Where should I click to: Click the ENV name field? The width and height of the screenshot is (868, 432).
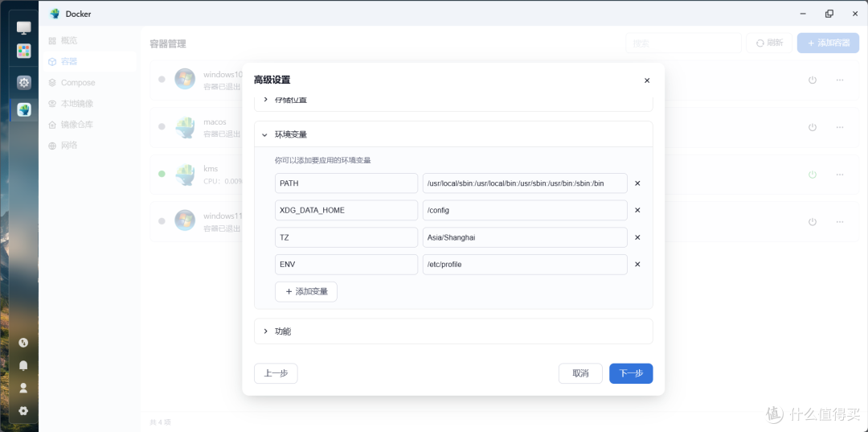pyautogui.click(x=346, y=265)
